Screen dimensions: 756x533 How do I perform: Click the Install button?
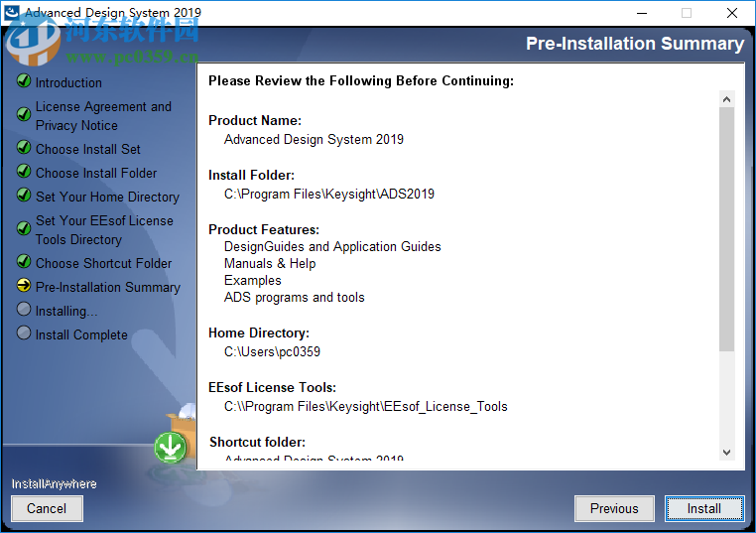(704, 508)
